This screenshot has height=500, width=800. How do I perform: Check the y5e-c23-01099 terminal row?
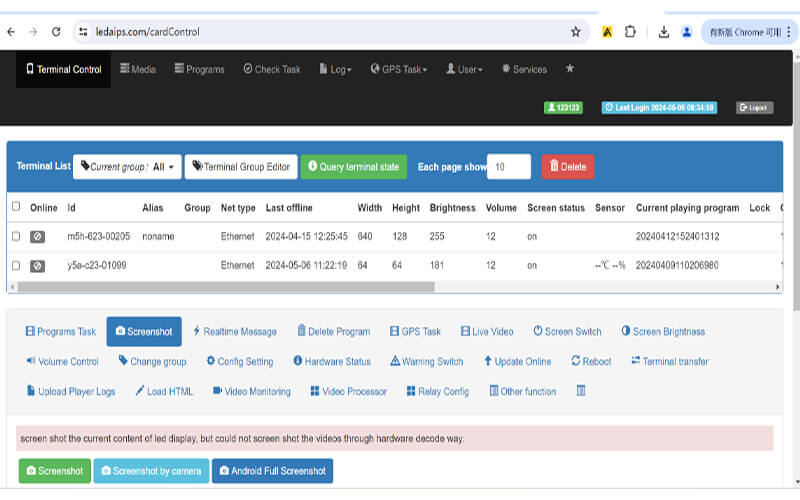click(x=15, y=266)
